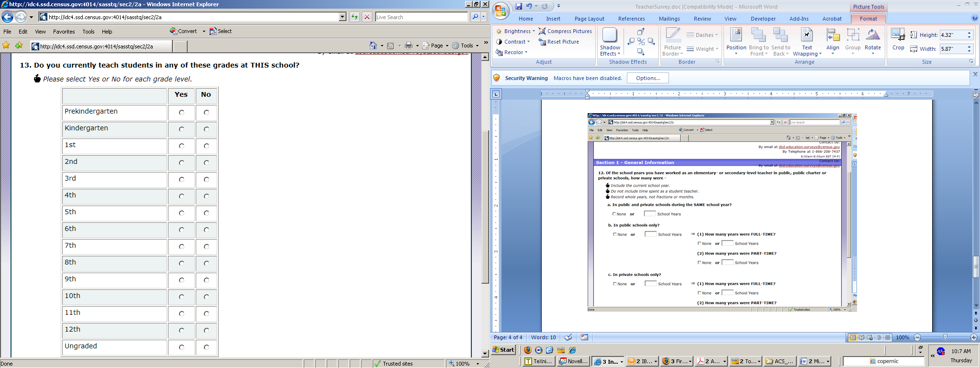Click the IE Home icon in the command bar
Image resolution: width=980 pixels, height=368 pixels.
point(373,46)
